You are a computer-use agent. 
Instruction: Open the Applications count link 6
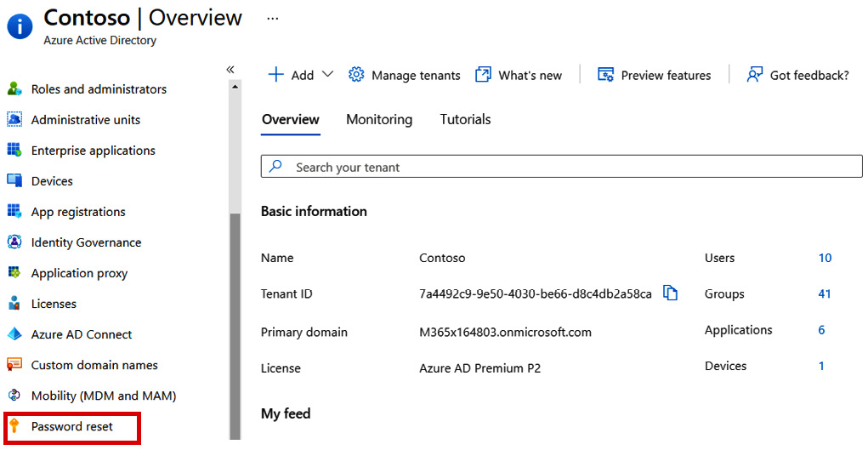821,330
